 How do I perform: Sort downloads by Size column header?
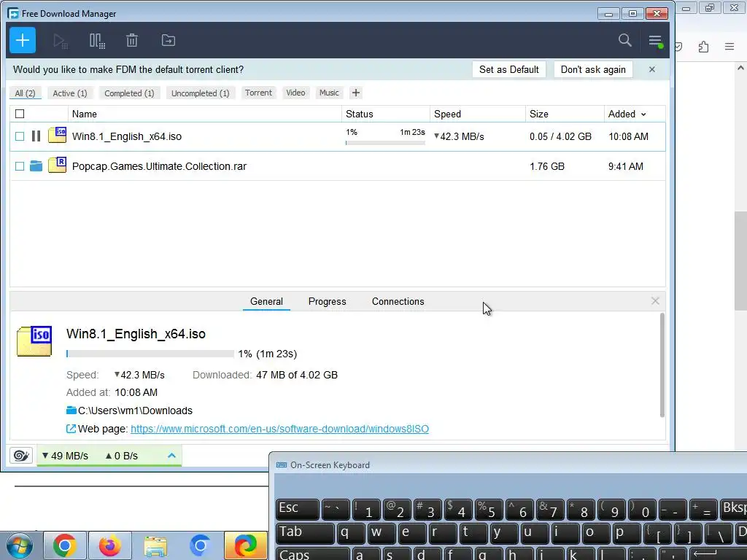[565, 114]
